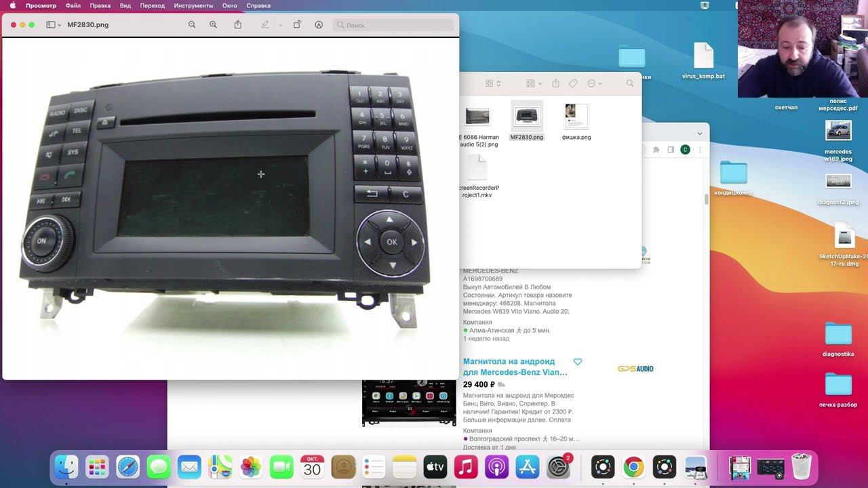Open the Music app in the Dock
868x488 pixels.
[x=466, y=467]
